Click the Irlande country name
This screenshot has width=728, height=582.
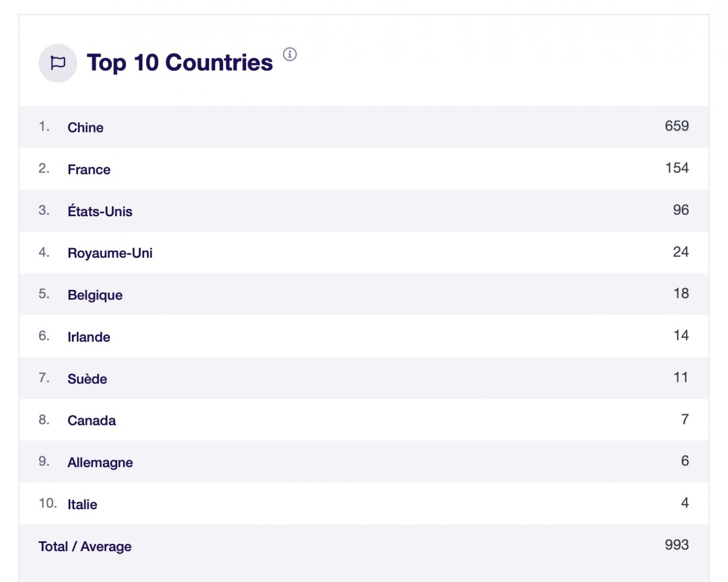89,337
